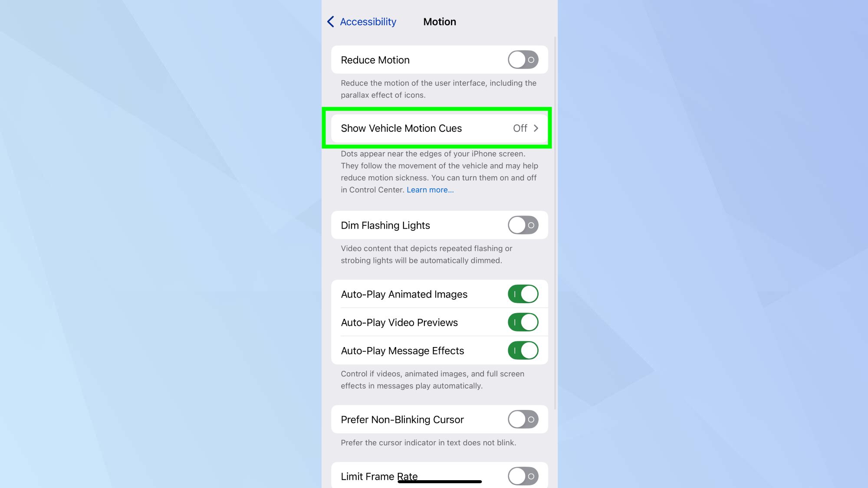
Task: Enable Dim Flashing Lights switch
Action: coord(523,225)
